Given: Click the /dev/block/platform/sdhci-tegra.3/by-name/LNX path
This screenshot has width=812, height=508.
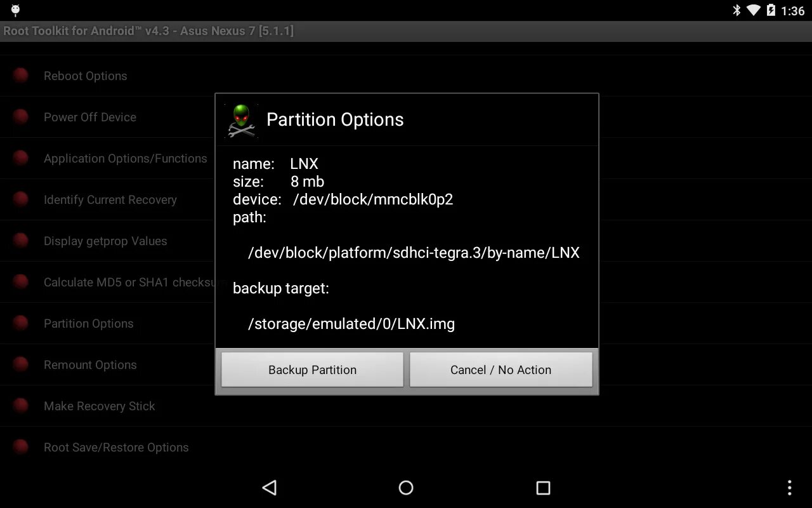Looking at the screenshot, I should (414, 253).
